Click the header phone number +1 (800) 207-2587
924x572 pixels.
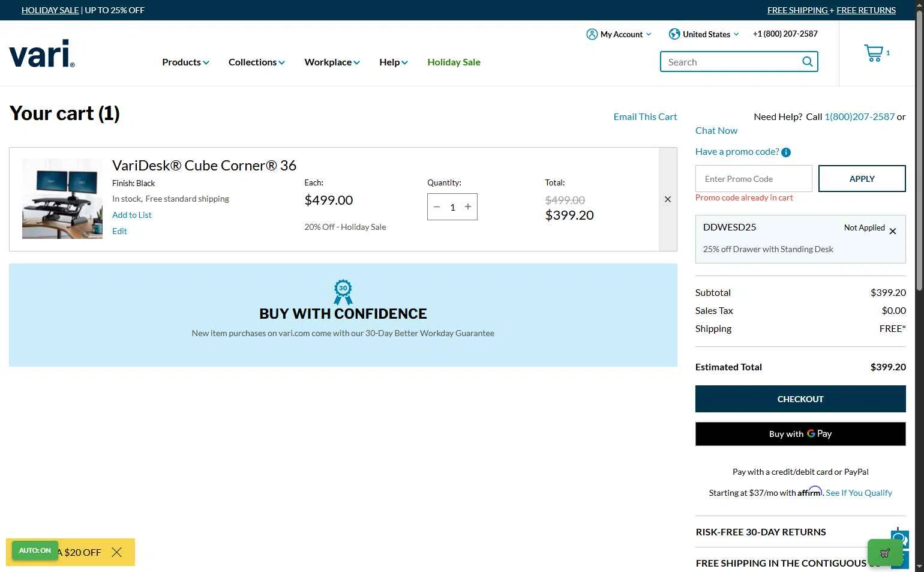pos(785,34)
